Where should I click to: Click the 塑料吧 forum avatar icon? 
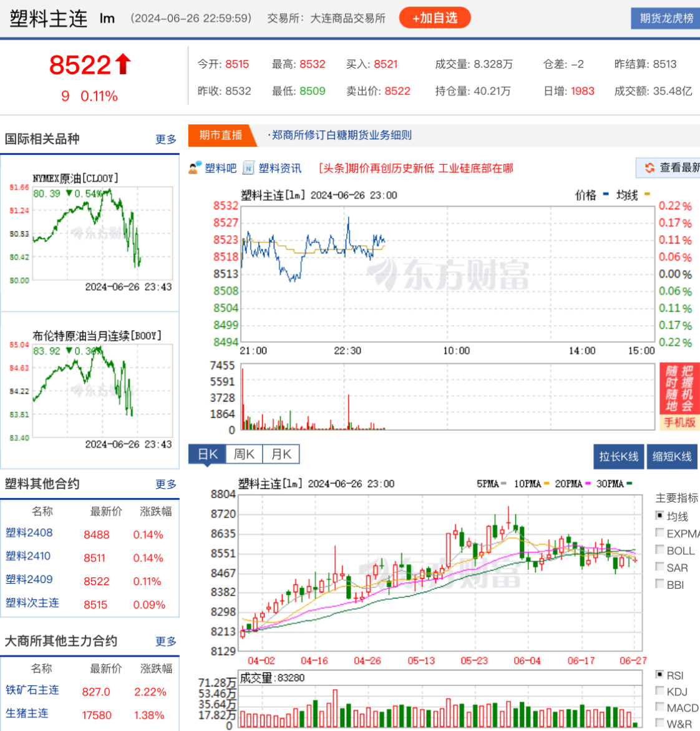click(195, 169)
